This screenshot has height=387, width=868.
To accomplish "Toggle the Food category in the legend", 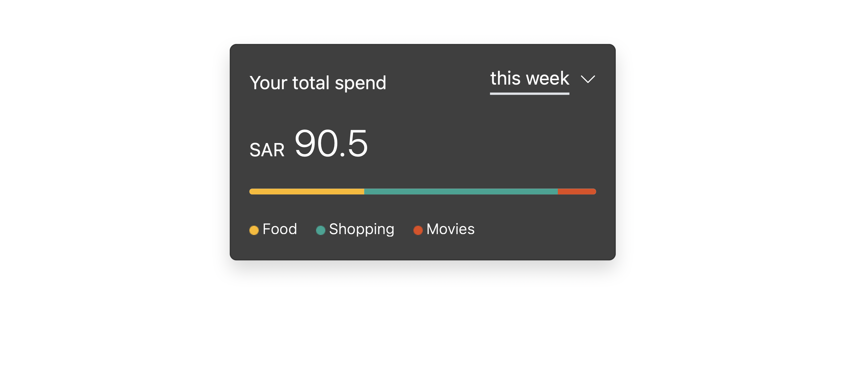I will tap(273, 229).
